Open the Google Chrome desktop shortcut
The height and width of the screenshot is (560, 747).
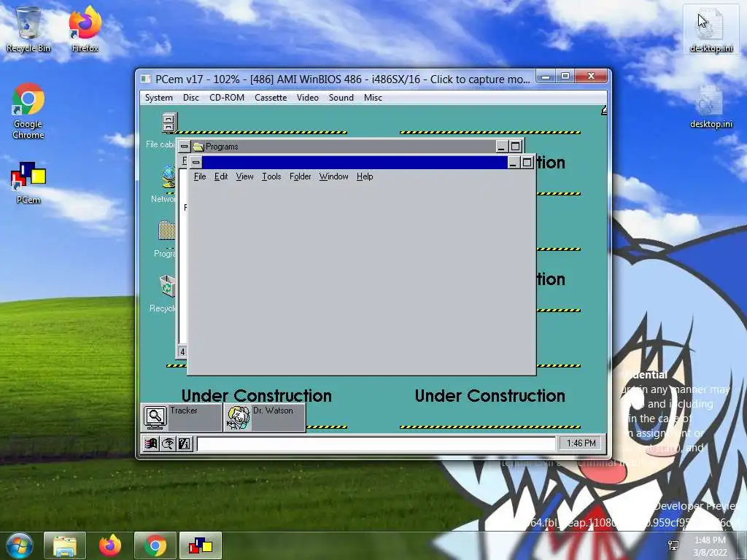click(x=28, y=111)
